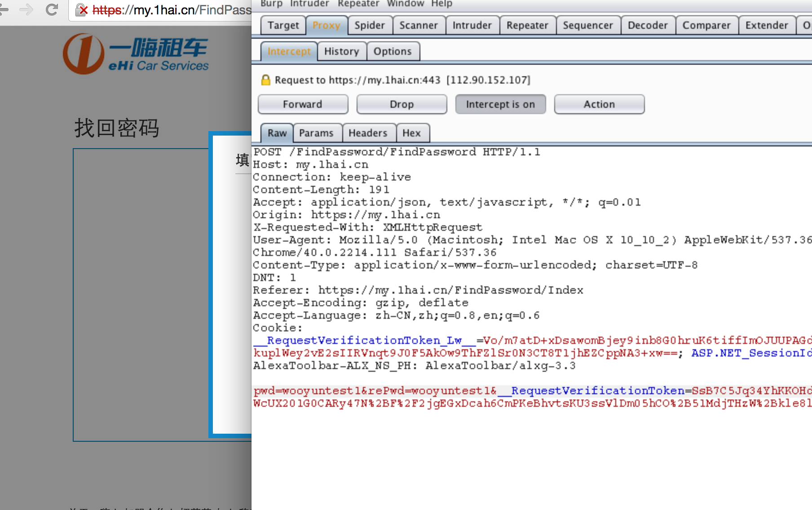Open the proxy Options sub-tab
The width and height of the screenshot is (812, 510).
tap(393, 51)
